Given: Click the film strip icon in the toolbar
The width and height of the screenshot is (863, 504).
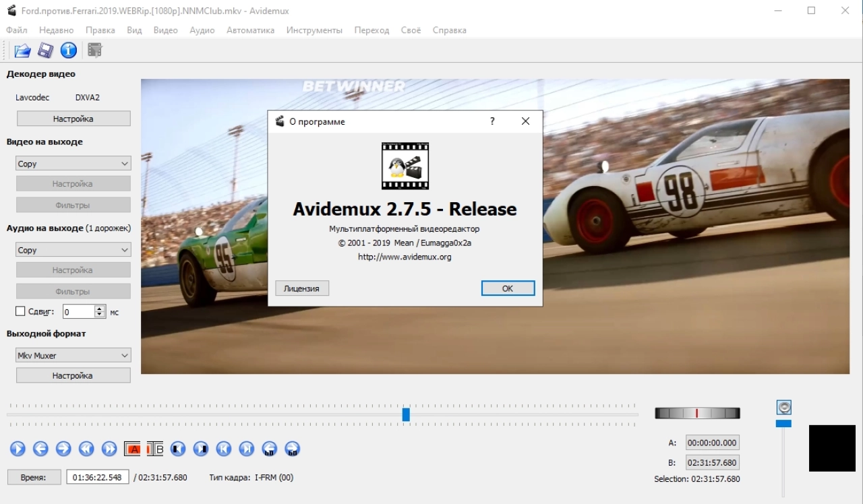Looking at the screenshot, I should click(x=94, y=51).
